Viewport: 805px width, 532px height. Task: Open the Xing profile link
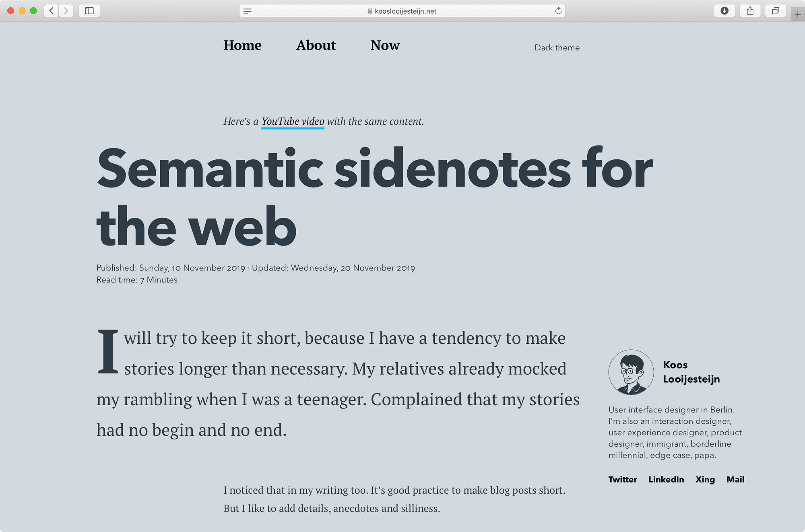(705, 479)
